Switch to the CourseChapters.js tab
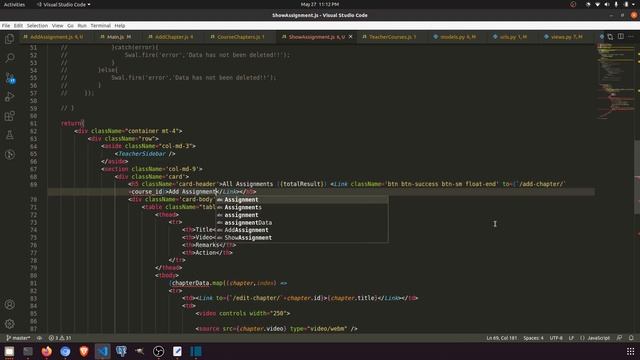Image resolution: width=640 pixels, height=360 pixels. [240, 37]
